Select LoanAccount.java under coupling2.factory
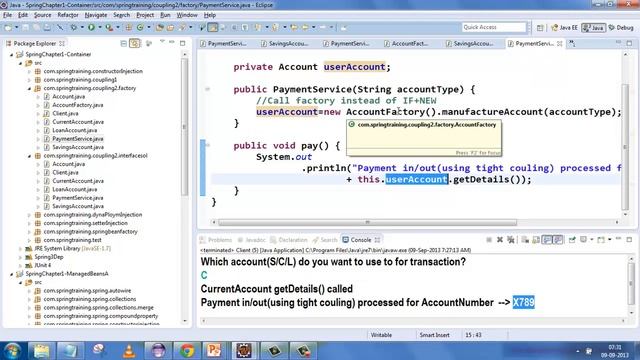The image size is (640, 360). (x=74, y=130)
